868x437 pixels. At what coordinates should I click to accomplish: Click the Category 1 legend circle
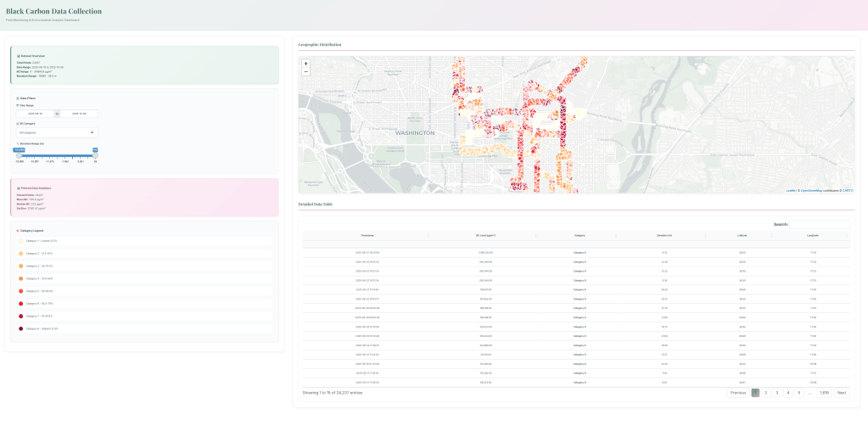pos(21,241)
